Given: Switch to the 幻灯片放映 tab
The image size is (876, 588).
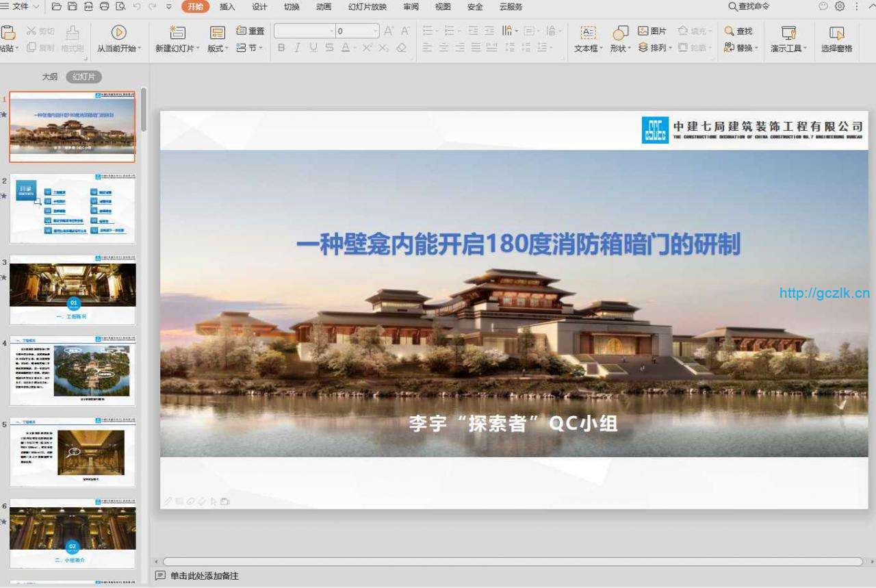Looking at the screenshot, I should click(x=367, y=7).
